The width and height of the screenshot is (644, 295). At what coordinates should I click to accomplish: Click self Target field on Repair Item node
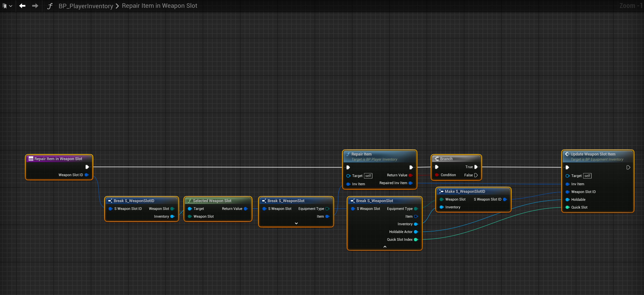(x=368, y=176)
